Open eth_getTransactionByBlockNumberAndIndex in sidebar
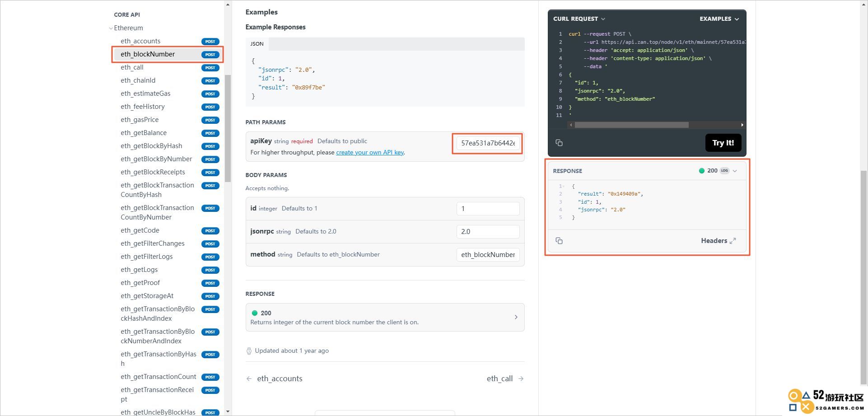868x416 pixels. coord(167,336)
